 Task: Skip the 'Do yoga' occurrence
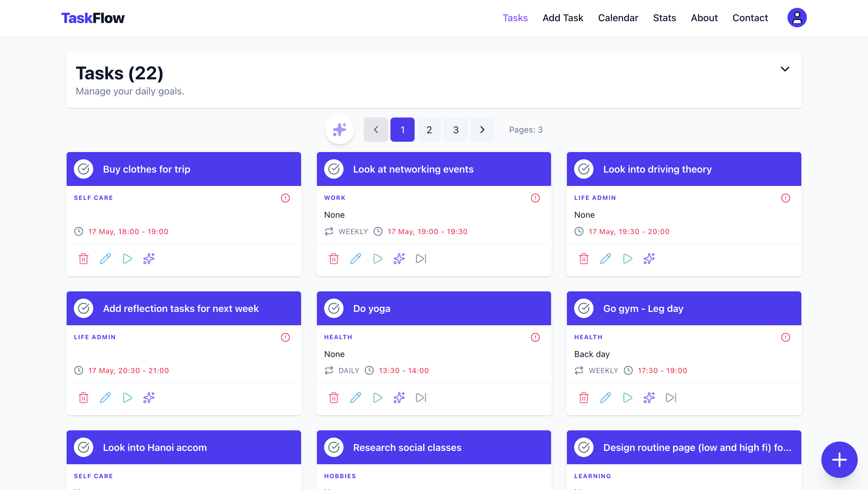click(421, 398)
